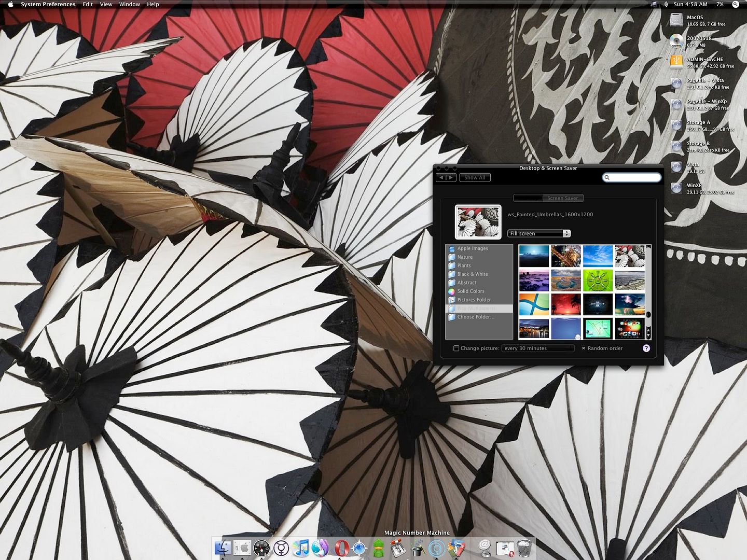Open the Trash in the Dock

click(524, 548)
